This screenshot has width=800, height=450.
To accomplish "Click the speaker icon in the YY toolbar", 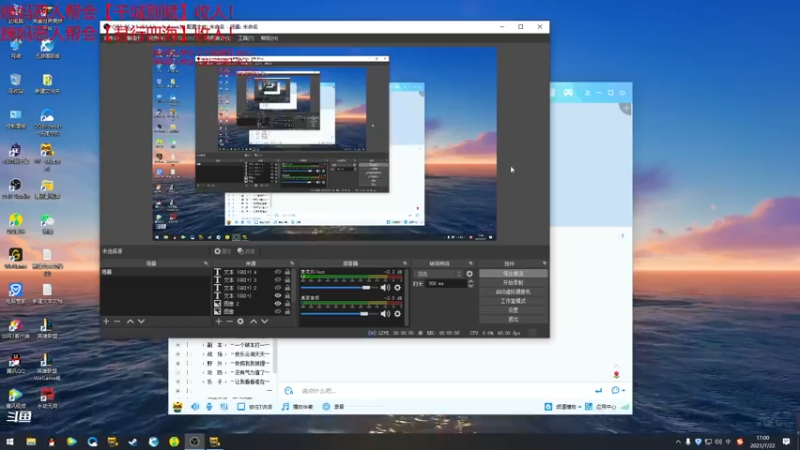I will tap(195, 407).
